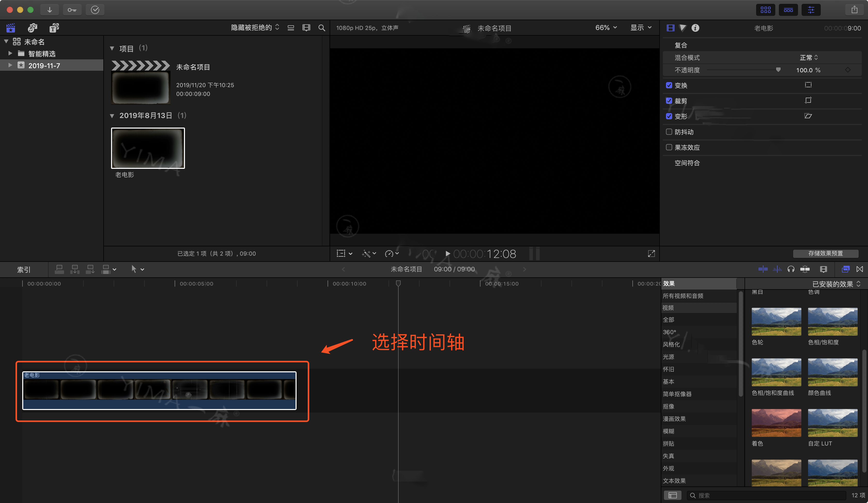Collapse the 项目 section triangle

(112, 49)
